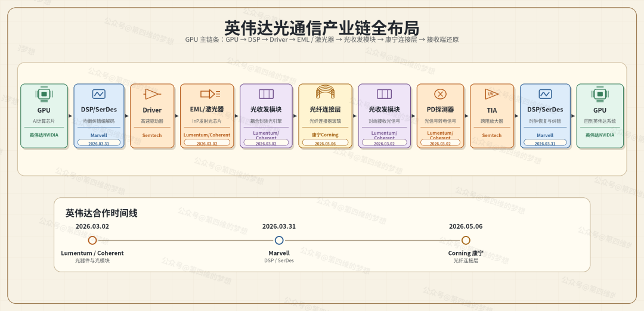644x311 pixels.
Task: Click the 光纤连接层 title in the Corning card
Action: coord(326,109)
